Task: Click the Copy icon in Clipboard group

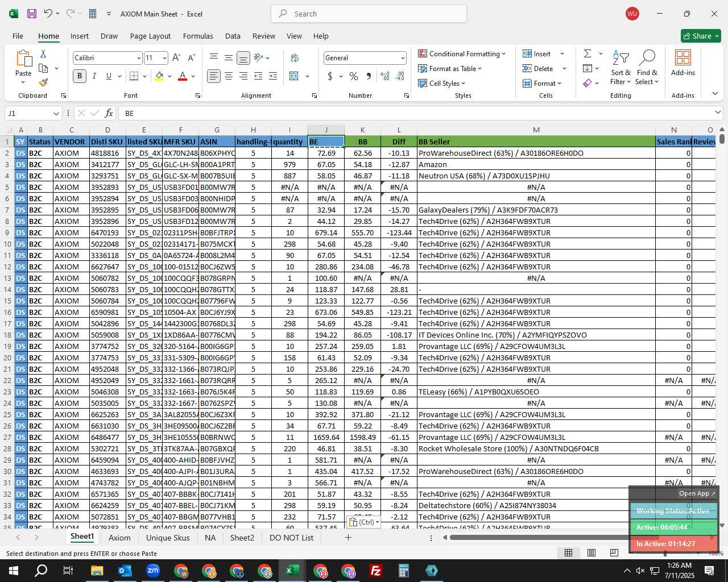Action: pos(43,68)
